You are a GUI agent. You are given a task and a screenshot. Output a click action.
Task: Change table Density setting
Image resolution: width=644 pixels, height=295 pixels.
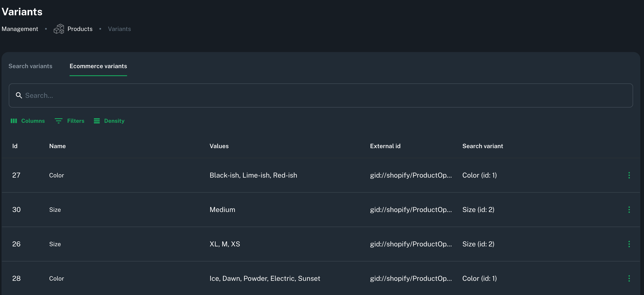pyautogui.click(x=109, y=121)
